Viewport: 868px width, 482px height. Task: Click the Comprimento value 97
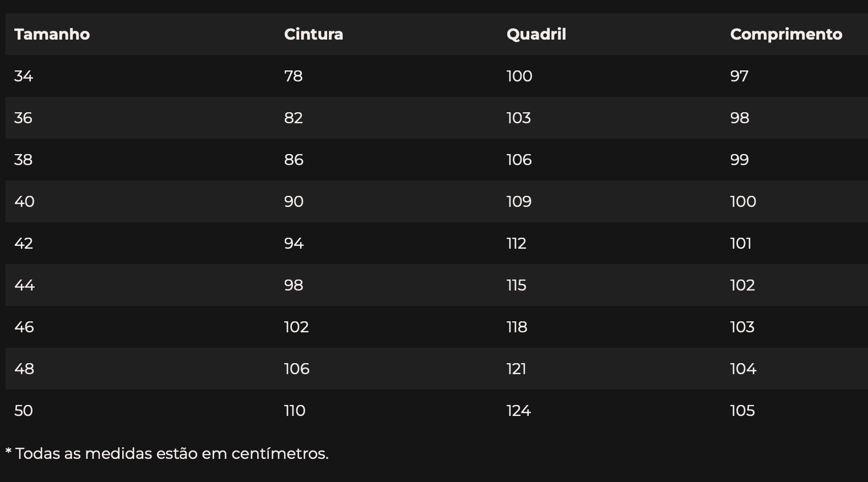739,76
